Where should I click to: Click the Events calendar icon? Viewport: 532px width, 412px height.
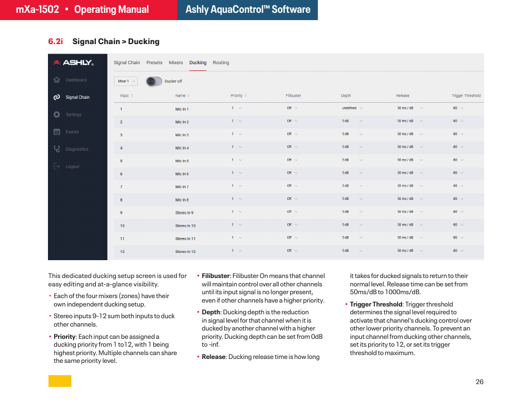[57, 132]
